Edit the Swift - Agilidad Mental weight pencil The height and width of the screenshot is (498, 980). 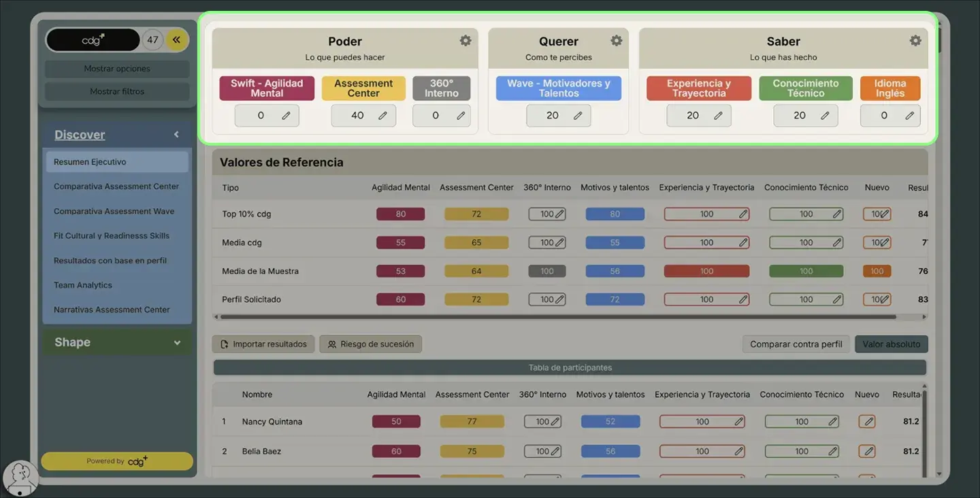pyautogui.click(x=286, y=116)
